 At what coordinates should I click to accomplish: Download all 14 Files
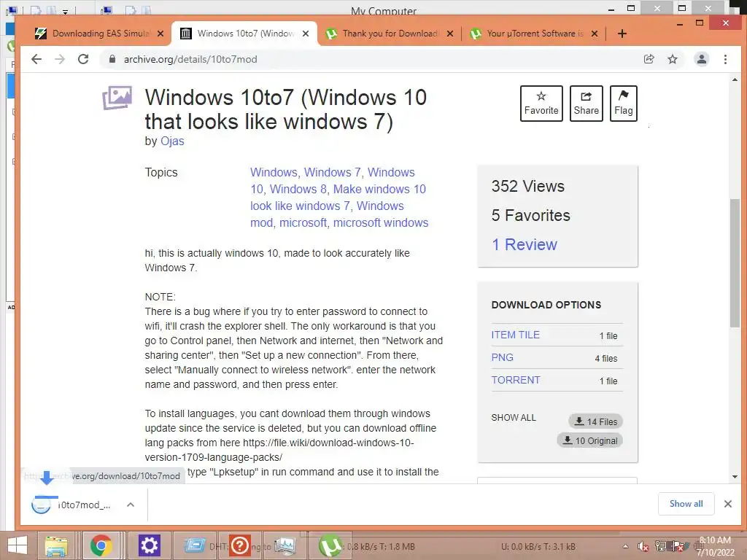[595, 421]
